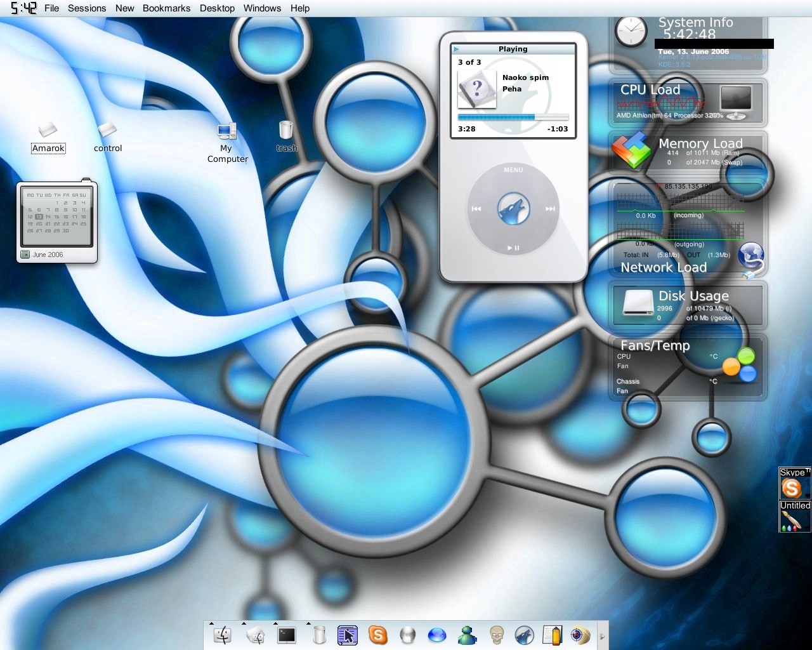Open the File menu
The width and height of the screenshot is (812, 650).
51,8
